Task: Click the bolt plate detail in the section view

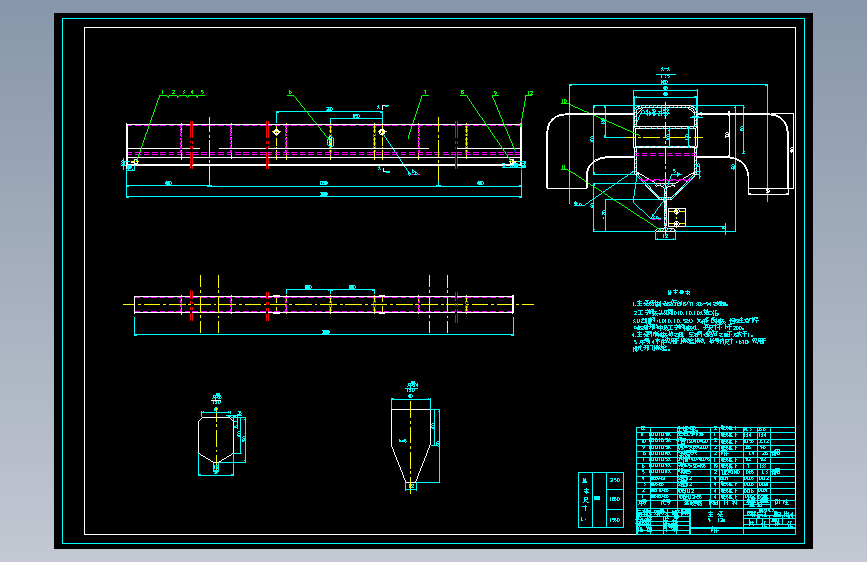Action: [676, 217]
